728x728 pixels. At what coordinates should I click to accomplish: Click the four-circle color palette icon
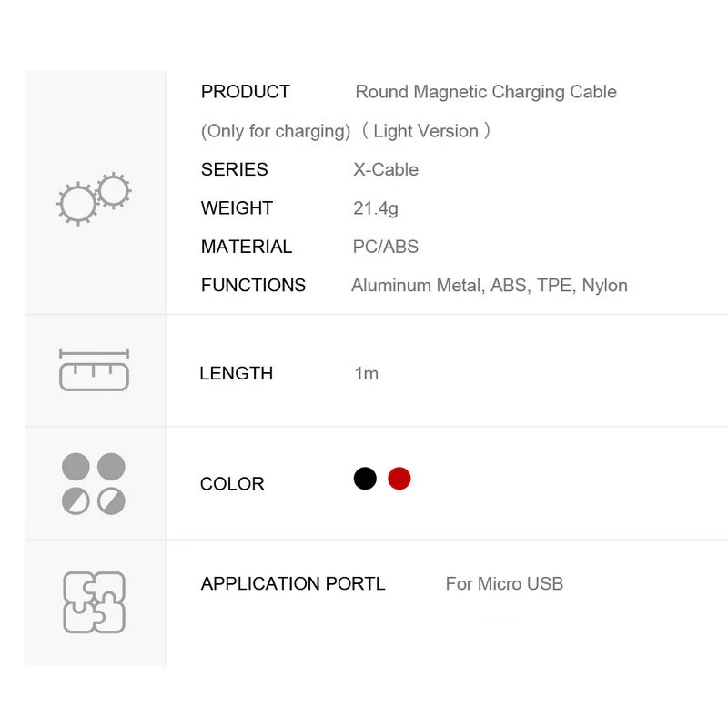(94, 483)
